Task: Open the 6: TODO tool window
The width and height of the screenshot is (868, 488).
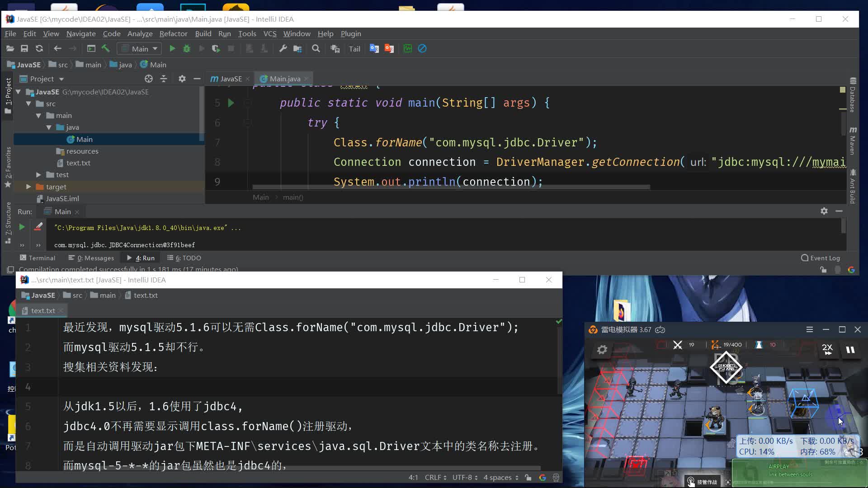Action: tap(184, 258)
